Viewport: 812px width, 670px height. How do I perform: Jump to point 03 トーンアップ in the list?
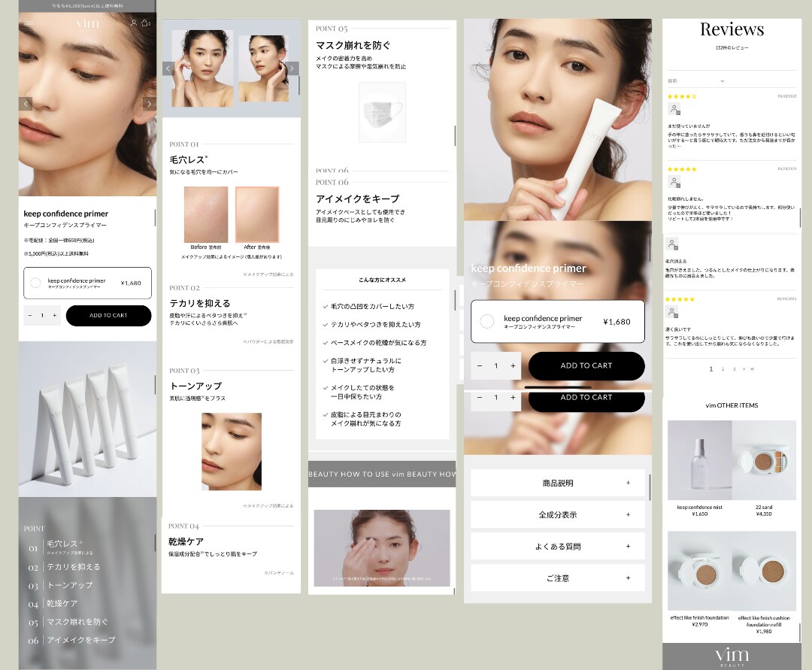pos(60,585)
